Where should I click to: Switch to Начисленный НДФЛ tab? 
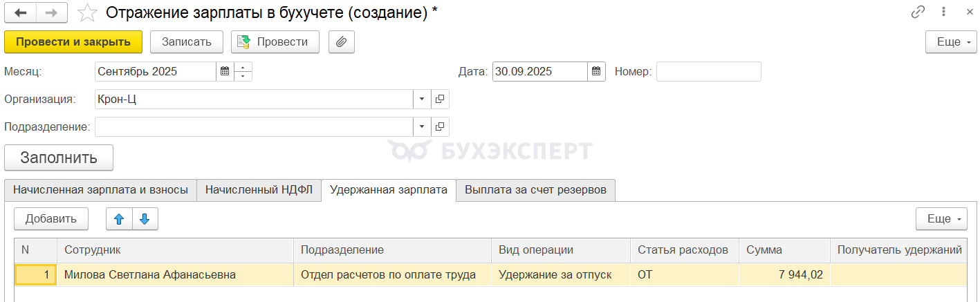coord(259,190)
